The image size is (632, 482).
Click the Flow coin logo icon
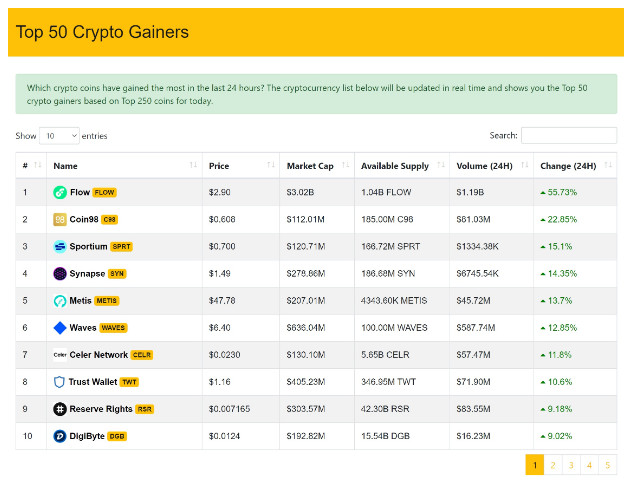coord(60,192)
